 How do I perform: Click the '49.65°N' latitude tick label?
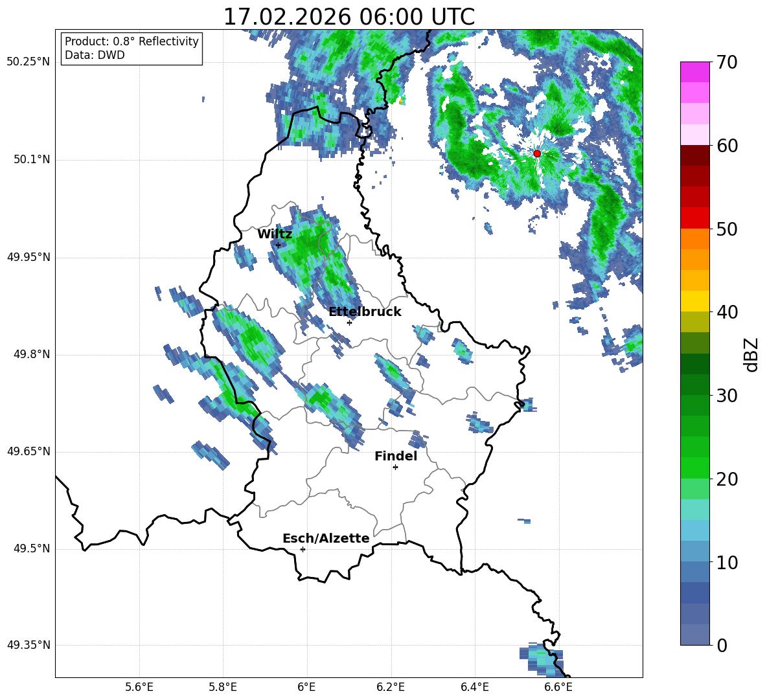(29, 451)
